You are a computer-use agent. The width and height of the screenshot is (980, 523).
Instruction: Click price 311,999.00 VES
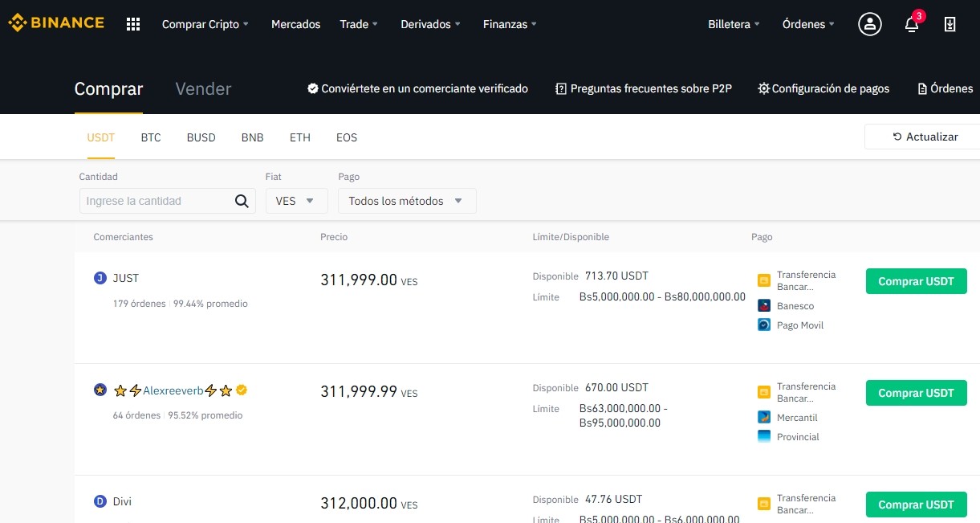369,280
